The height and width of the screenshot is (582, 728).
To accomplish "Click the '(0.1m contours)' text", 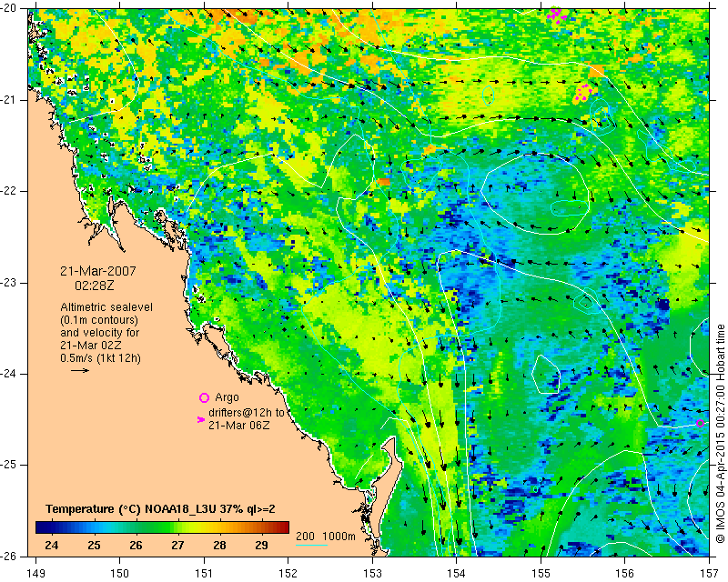I will point(99,320).
